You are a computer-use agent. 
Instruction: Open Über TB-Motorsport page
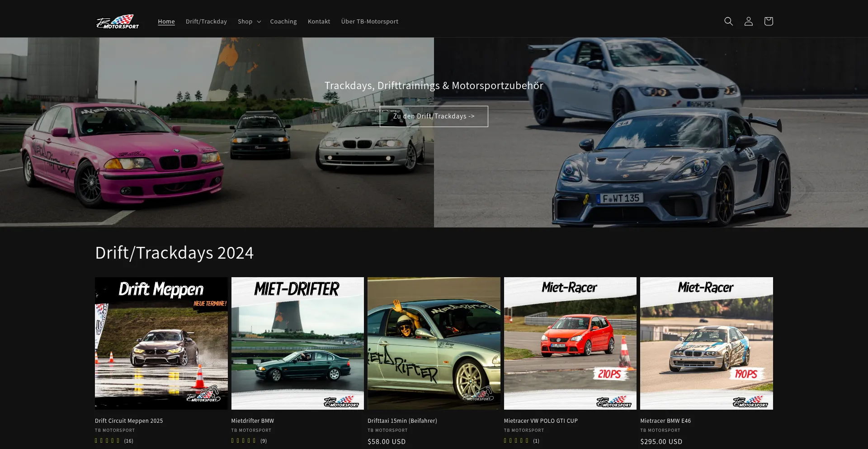(x=369, y=21)
